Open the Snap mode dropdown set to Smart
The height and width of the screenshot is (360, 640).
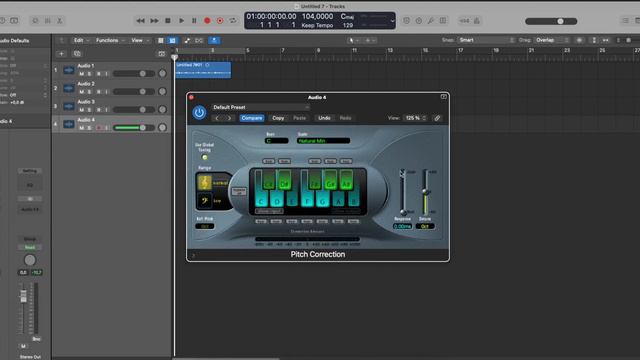click(x=486, y=40)
